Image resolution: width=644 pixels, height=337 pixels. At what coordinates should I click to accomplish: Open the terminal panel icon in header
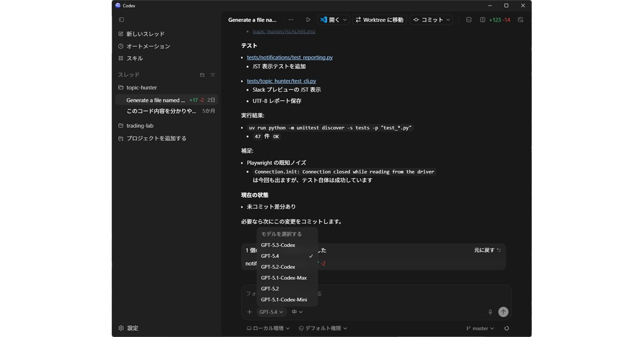click(x=468, y=20)
